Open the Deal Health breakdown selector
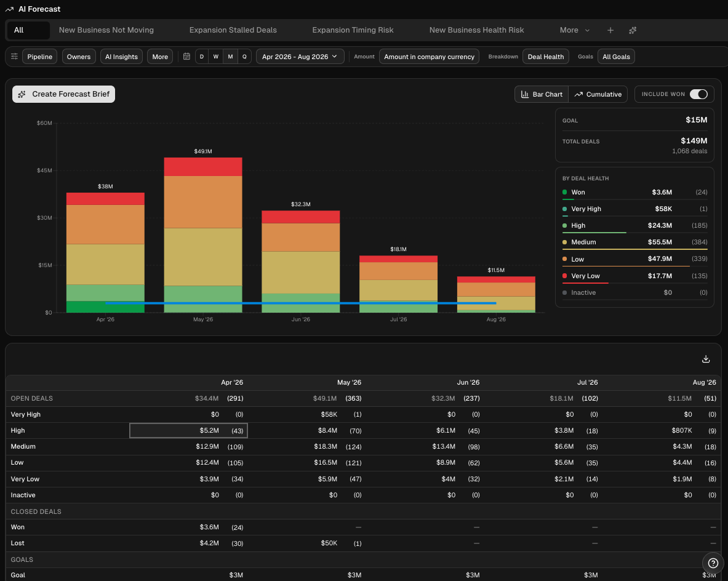Viewport: 728px width, 581px height. [545, 57]
